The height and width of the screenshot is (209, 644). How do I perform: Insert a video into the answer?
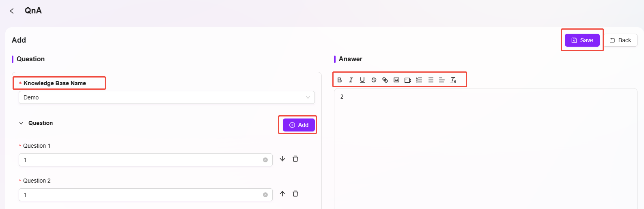408,80
